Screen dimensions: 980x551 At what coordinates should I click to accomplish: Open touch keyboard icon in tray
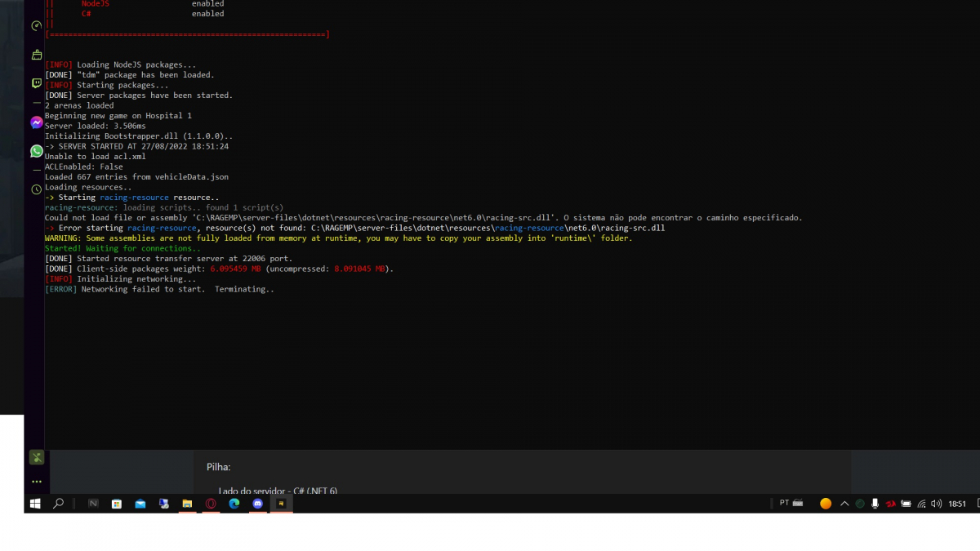click(x=798, y=503)
